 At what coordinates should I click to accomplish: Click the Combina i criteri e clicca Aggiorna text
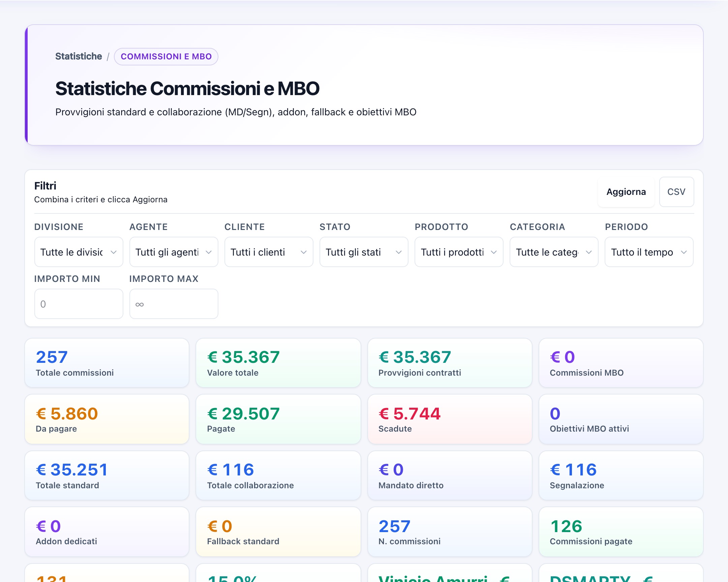tap(101, 200)
